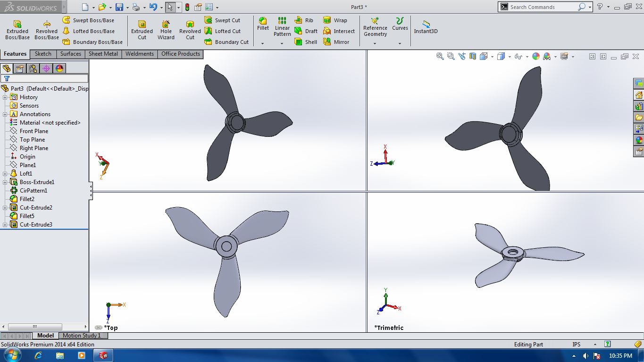Open the ConfigurationManager tab icon
The image size is (644, 362).
(33, 68)
